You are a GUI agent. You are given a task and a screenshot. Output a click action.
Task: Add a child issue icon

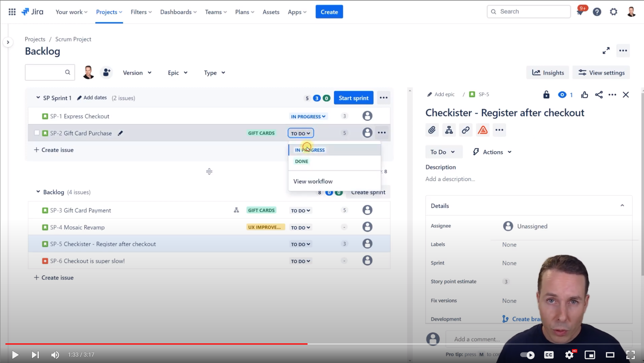449,130
